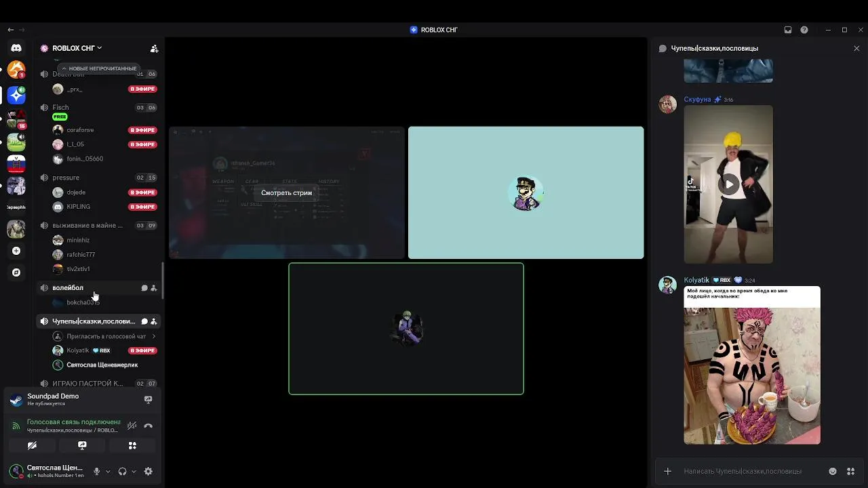Viewport: 868px width, 488px height.
Task: Open Discord direct messages home icon
Action: (16, 48)
